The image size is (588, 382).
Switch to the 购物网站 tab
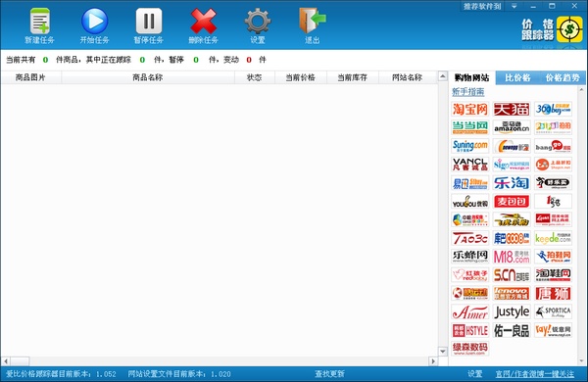[x=471, y=77]
